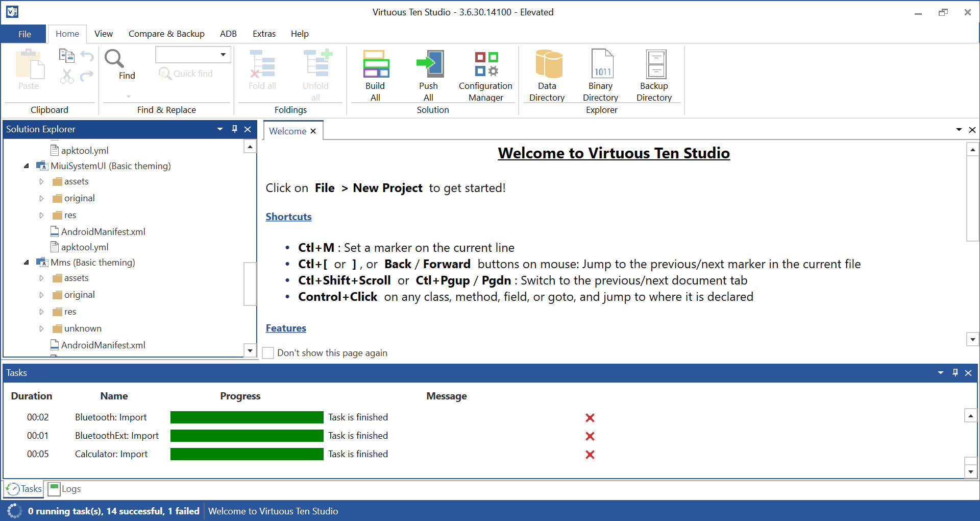This screenshot has height=521, width=980.
Task: Collapse the Mms (Basic theming) project
Action: (x=26, y=263)
